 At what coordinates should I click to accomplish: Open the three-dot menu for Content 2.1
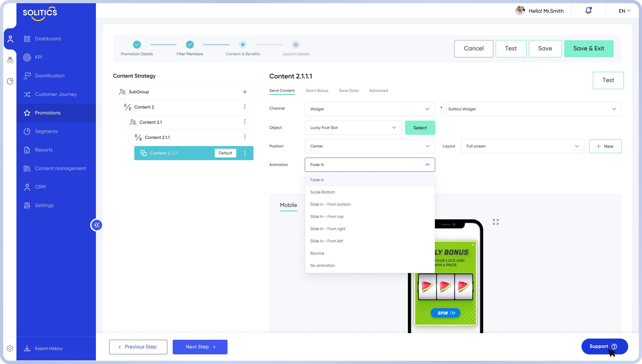click(245, 122)
